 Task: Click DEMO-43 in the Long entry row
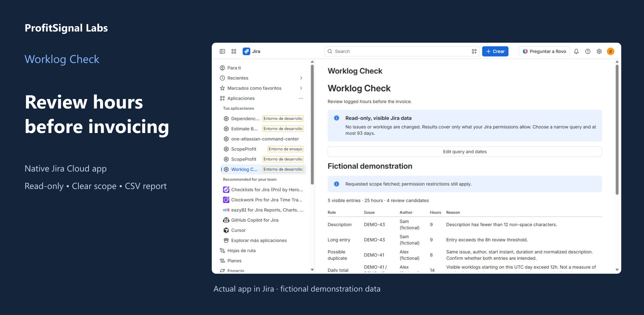tap(374, 240)
